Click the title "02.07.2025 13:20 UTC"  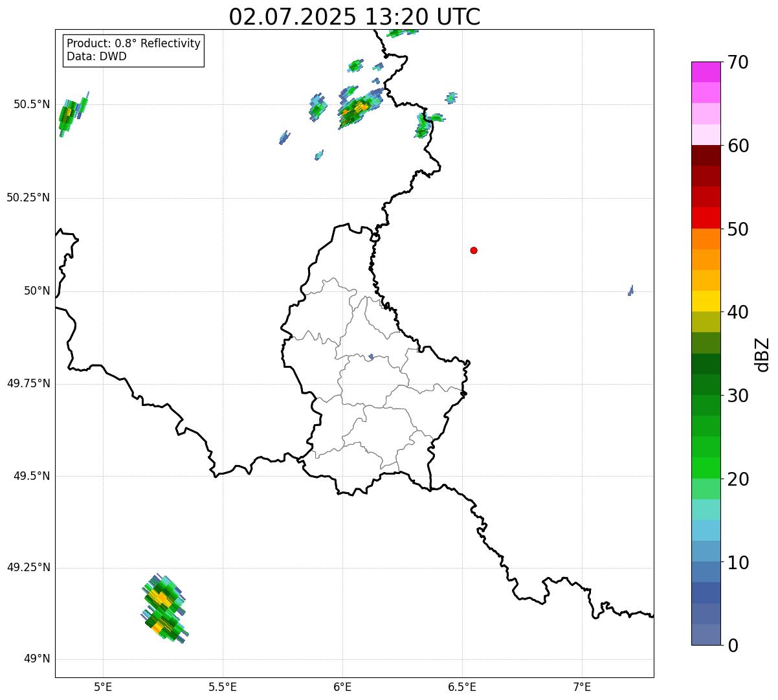[x=355, y=16]
